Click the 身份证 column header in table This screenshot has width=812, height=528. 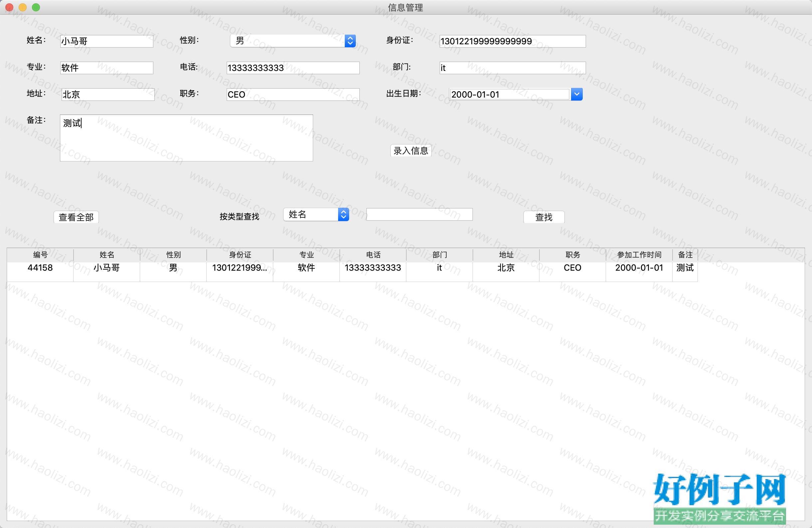(x=240, y=255)
